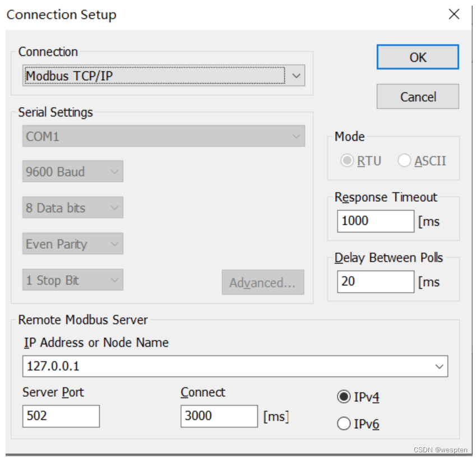The width and height of the screenshot is (476, 459).
Task: Click the Delay Between Polls field
Action: click(x=375, y=281)
